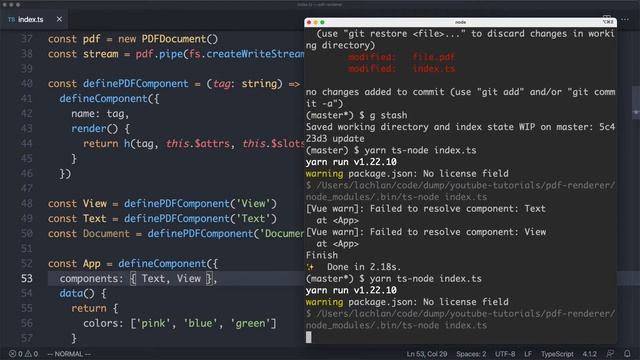The width and height of the screenshot is (640, 360).
Task: Close the terminal window with red button
Action: [x=309, y=22]
